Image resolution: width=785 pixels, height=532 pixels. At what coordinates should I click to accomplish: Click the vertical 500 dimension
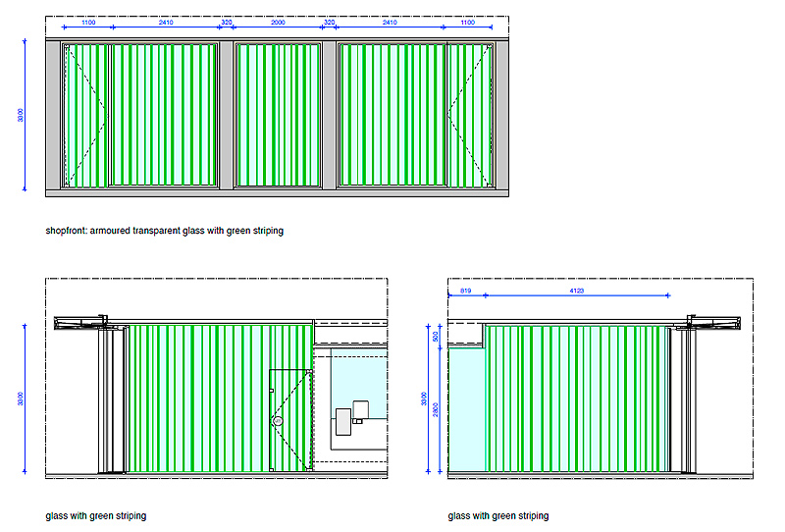click(x=436, y=337)
